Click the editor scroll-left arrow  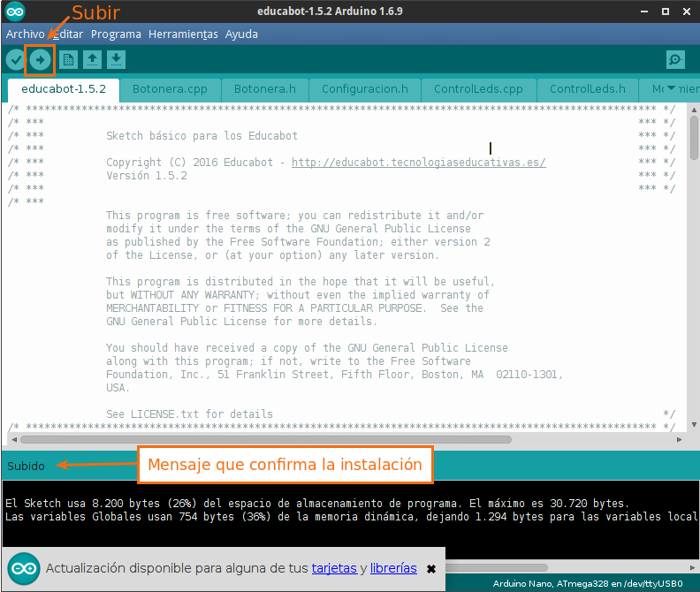(x=14, y=440)
